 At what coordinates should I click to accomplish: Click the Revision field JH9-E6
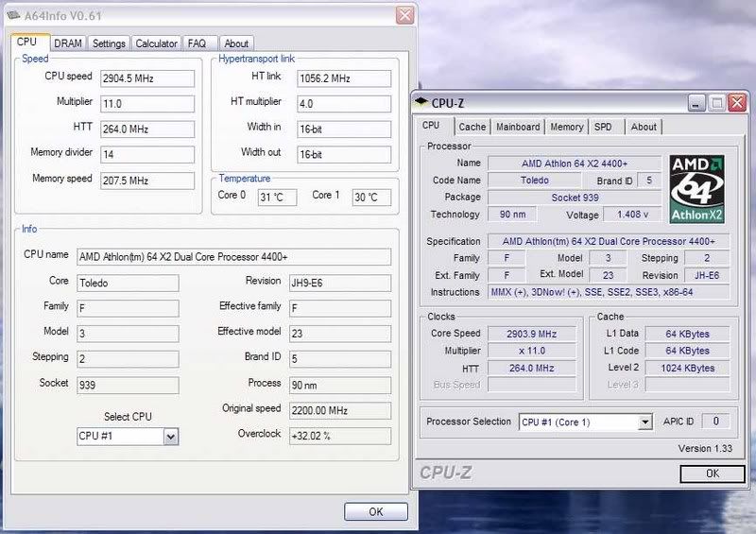(340, 284)
